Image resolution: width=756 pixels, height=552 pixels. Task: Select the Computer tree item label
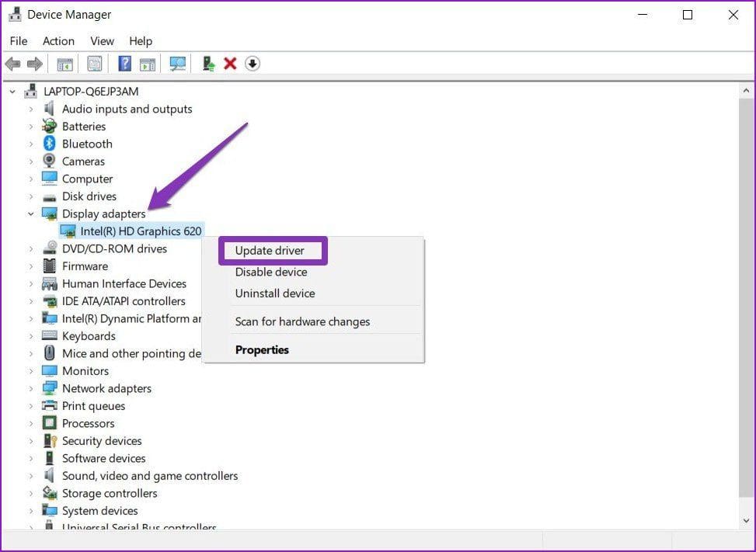(x=87, y=179)
